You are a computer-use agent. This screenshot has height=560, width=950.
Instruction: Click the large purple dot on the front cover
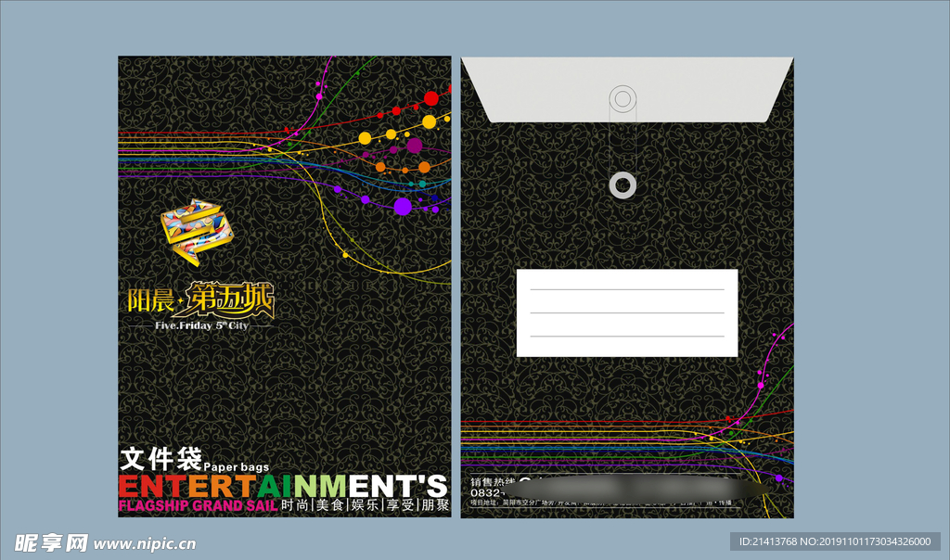(403, 206)
